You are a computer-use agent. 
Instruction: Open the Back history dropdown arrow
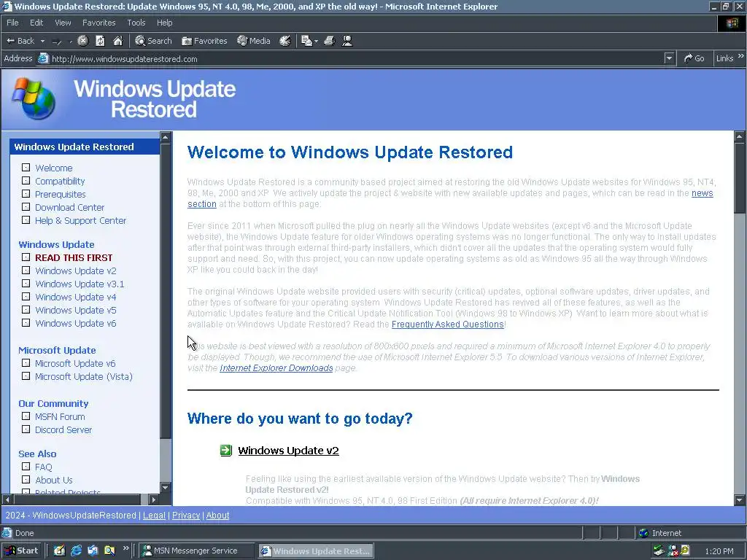coord(42,41)
